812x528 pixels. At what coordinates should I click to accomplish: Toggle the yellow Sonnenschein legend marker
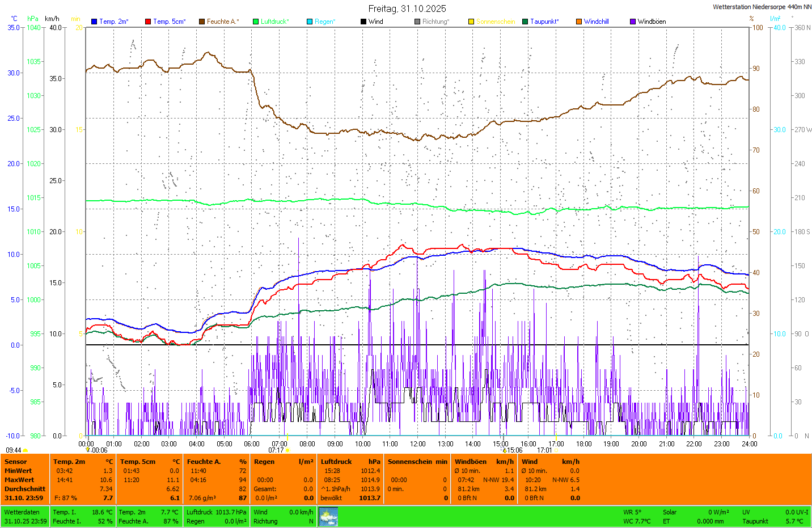471,22
